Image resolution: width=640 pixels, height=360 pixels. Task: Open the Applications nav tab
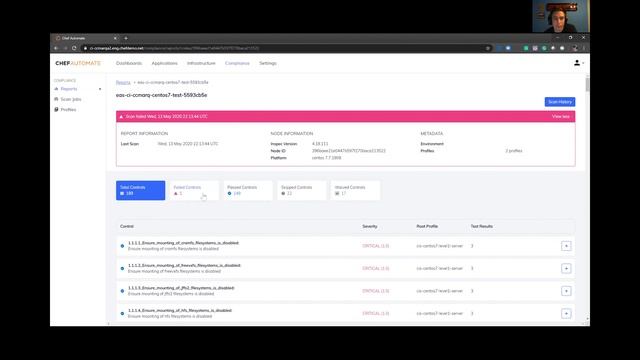[164, 63]
